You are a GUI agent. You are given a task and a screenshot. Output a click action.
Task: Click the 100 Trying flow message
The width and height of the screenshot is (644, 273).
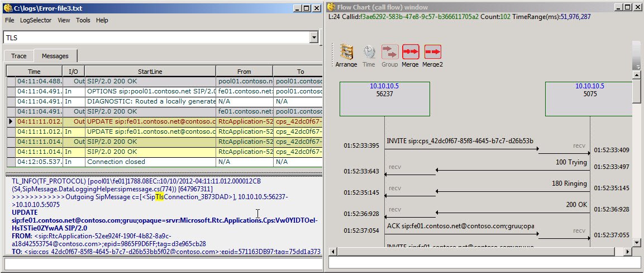click(571, 162)
